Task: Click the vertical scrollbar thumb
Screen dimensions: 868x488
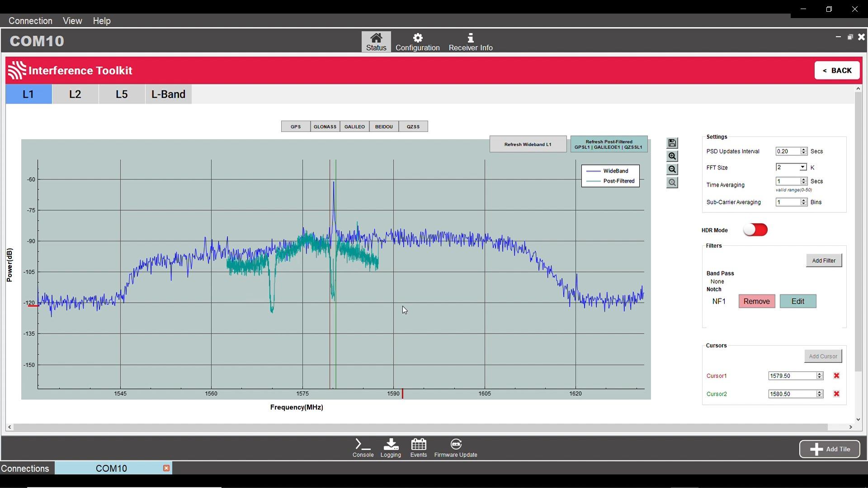Action: pyautogui.click(x=858, y=233)
